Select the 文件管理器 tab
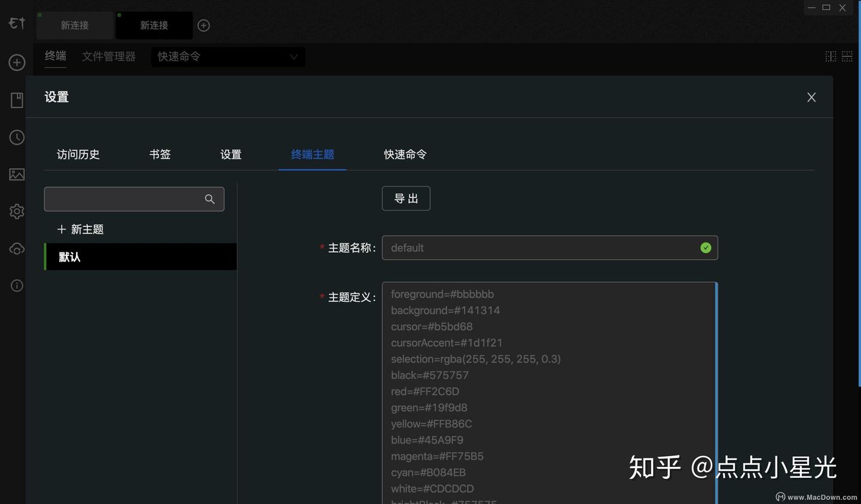This screenshot has height=504, width=861. click(109, 57)
